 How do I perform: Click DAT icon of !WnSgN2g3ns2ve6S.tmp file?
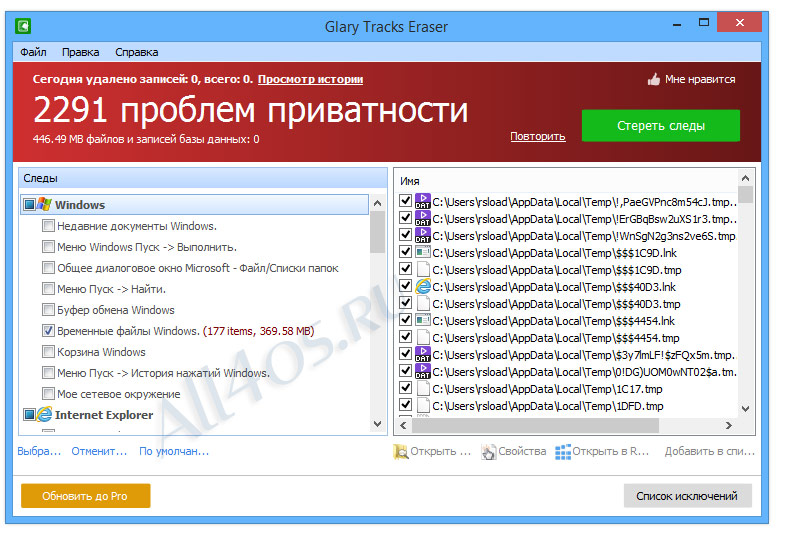[x=423, y=236]
